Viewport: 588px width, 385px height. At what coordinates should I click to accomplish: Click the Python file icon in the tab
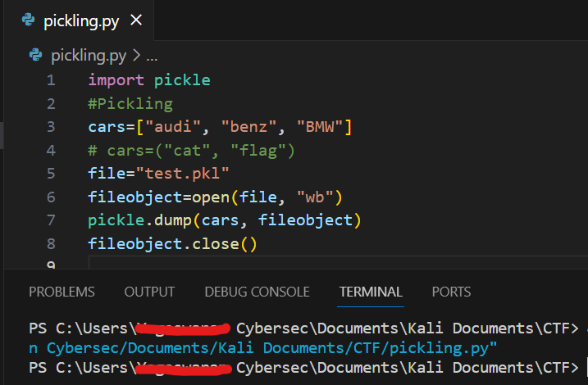pos(28,20)
